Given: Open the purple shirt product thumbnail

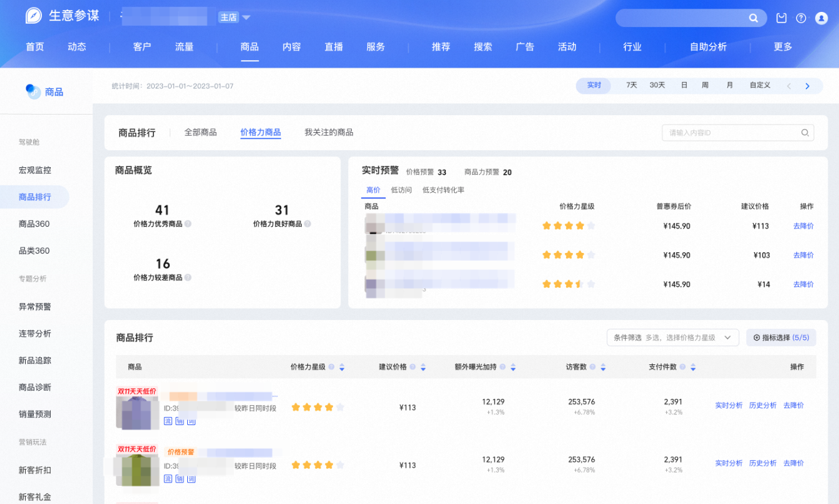Looking at the screenshot, I should coord(137,408).
